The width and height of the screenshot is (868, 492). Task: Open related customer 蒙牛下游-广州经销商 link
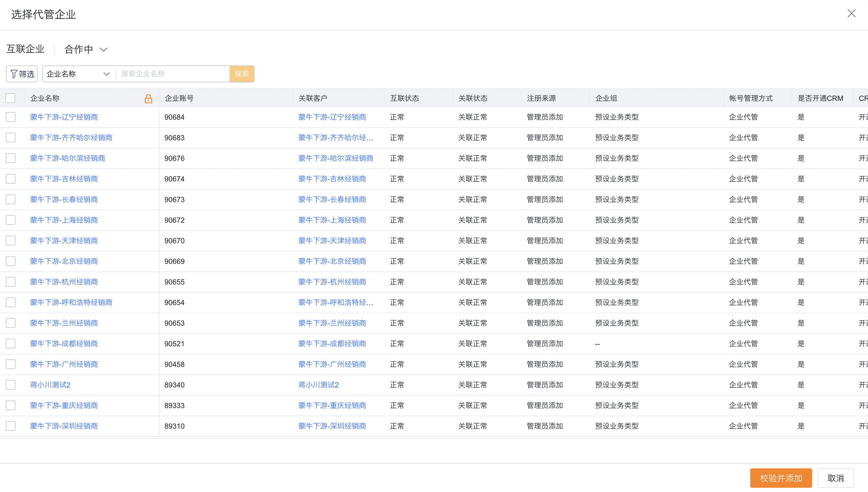pyautogui.click(x=332, y=364)
